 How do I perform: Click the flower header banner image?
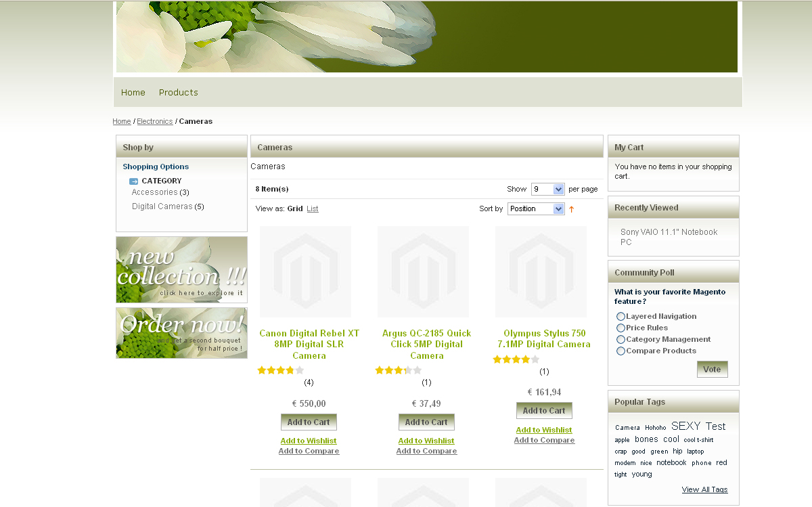pyautogui.click(x=427, y=37)
